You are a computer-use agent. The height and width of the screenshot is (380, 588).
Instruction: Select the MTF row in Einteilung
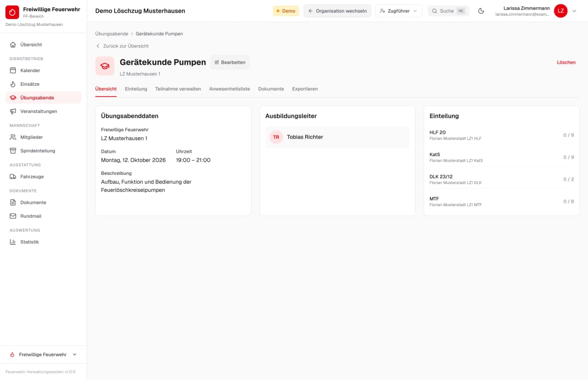(502, 201)
